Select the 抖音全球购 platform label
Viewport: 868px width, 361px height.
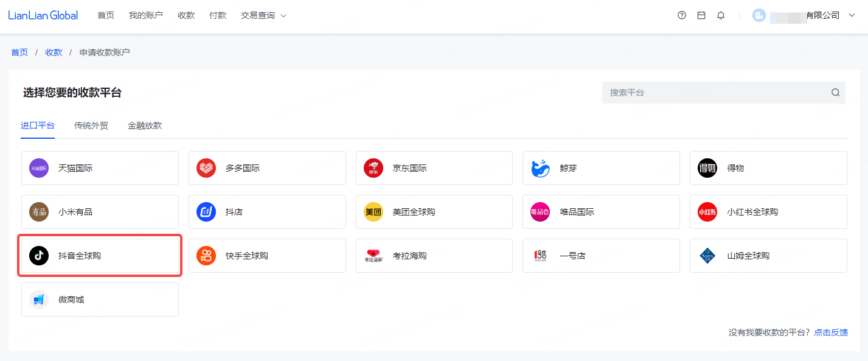[x=80, y=256]
